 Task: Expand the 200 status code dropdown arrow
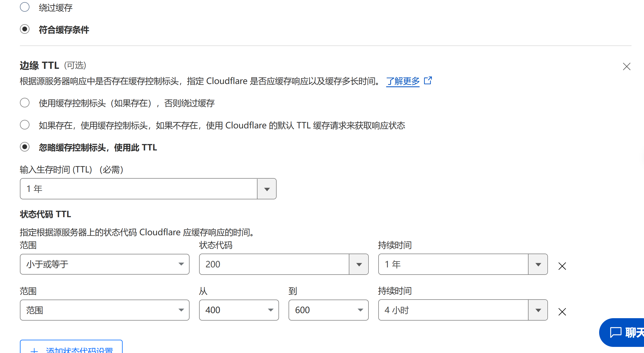click(x=359, y=264)
